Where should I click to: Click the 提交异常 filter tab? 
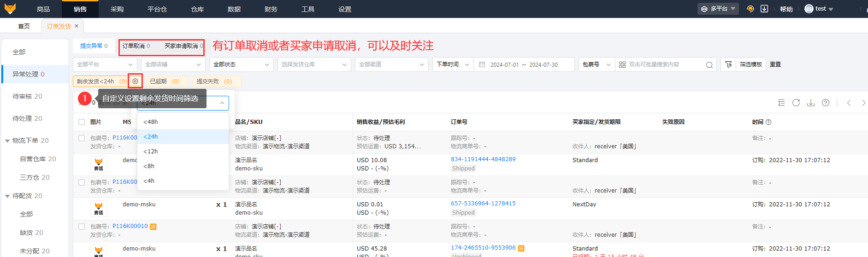point(94,46)
